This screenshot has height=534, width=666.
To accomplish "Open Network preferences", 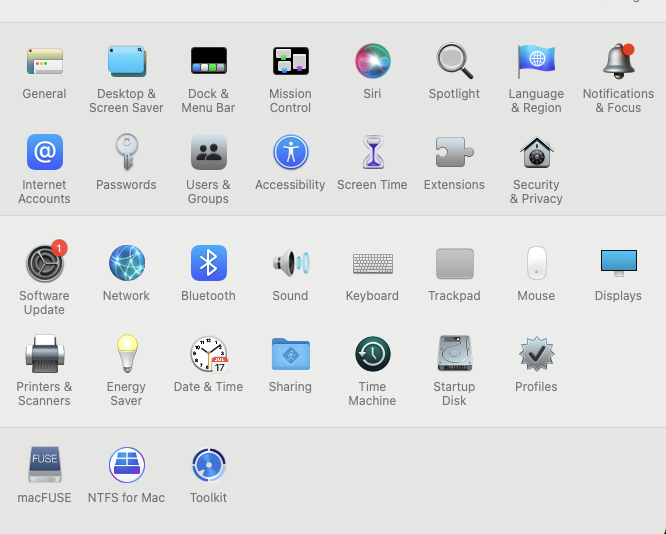I will pyautogui.click(x=127, y=263).
